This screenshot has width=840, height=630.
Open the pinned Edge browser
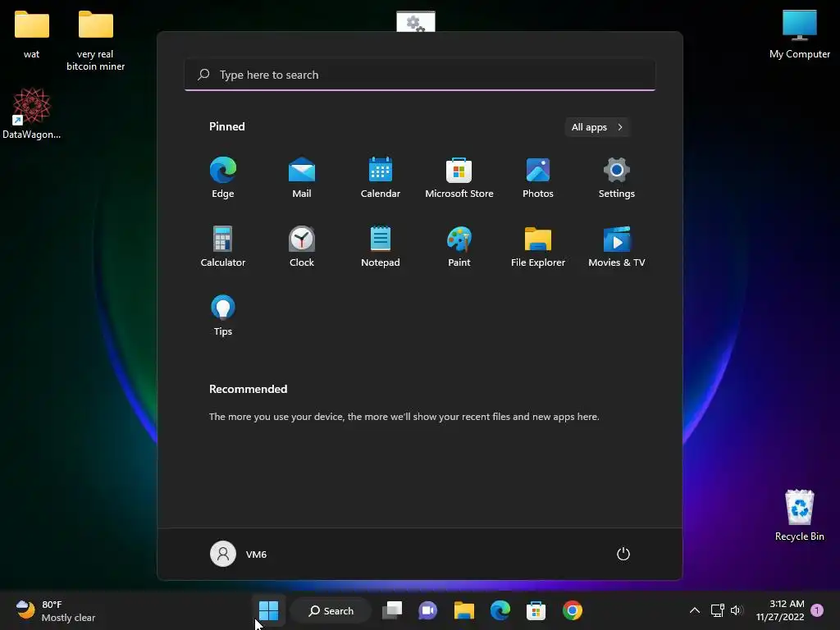point(223,178)
